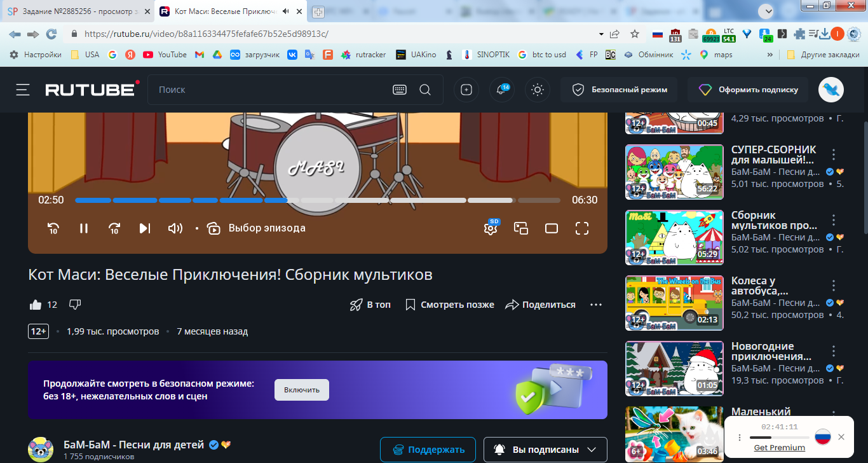
Task: Open БаМ-БаМ channel avatar
Action: pos(41,449)
